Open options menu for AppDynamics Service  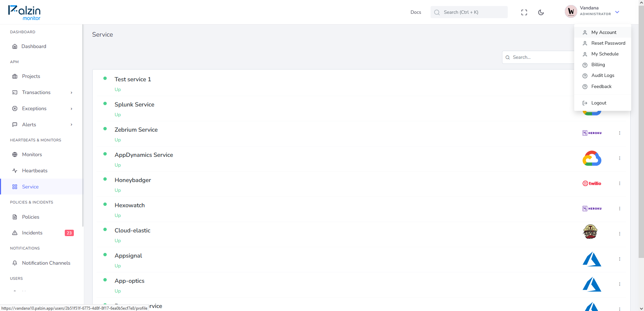click(x=620, y=158)
